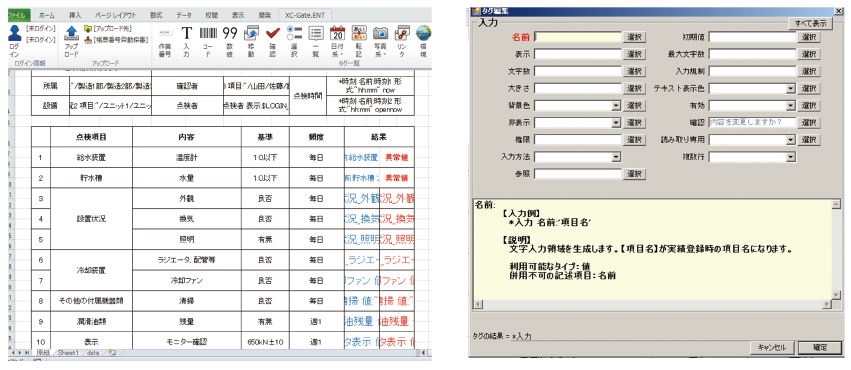The width and height of the screenshot is (851, 370).
Task: Click the 確認 checkmark tag icon
Action: click(x=272, y=34)
